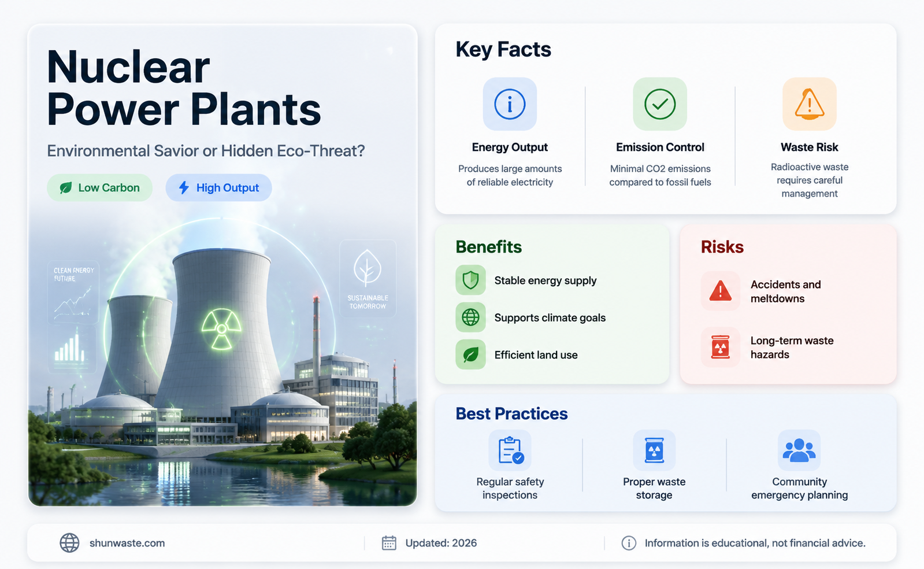Click the globe icon next to shunwaste.com

tap(69, 543)
